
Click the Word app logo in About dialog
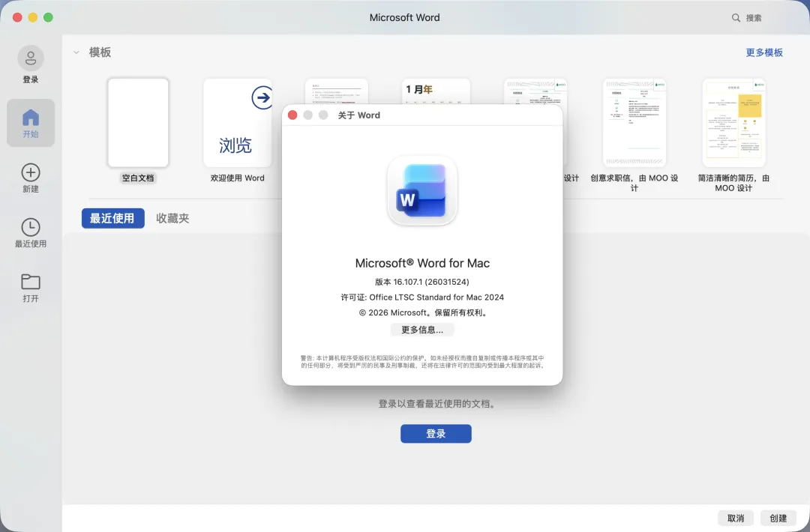(x=422, y=191)
